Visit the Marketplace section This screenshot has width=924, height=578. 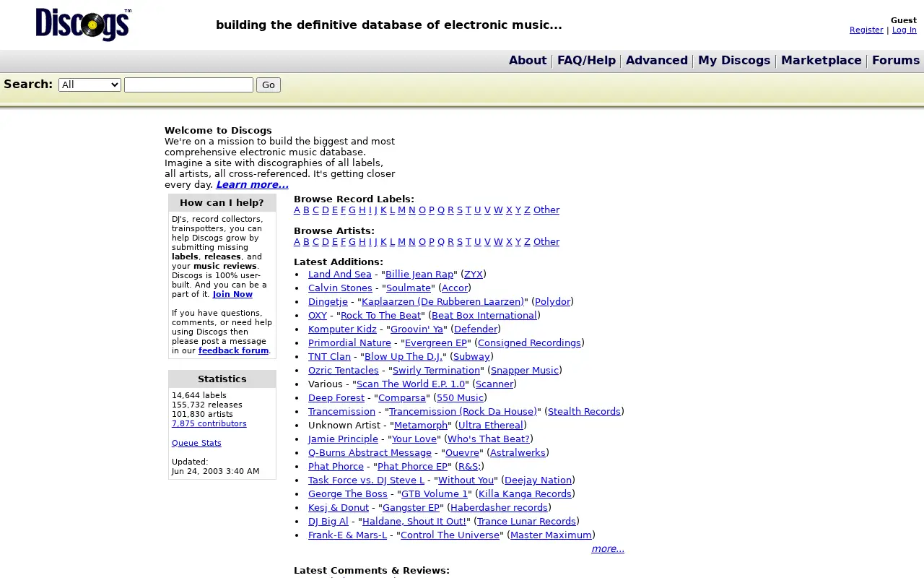coord(821,61)
